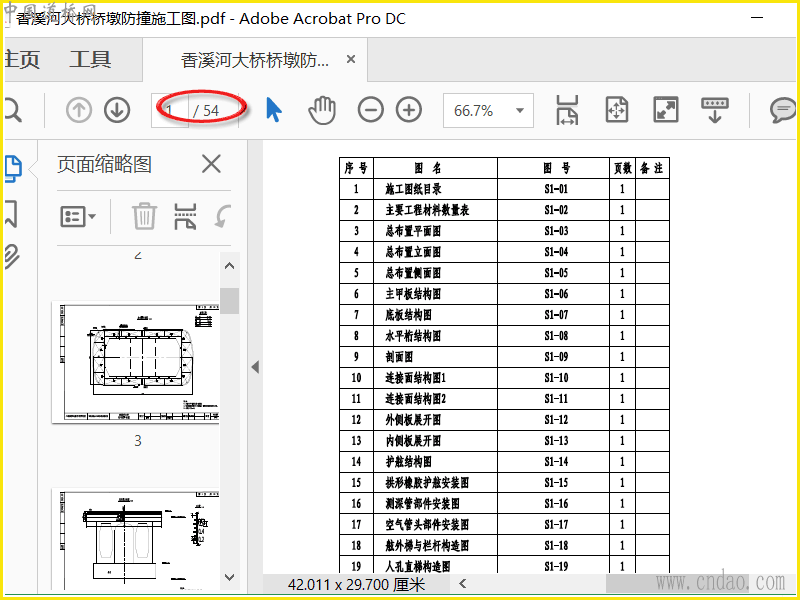800x600 pixels.
Task: Click the 外侧板展开图 table cell
Action: pyautogui.click(x=435, y=419)
